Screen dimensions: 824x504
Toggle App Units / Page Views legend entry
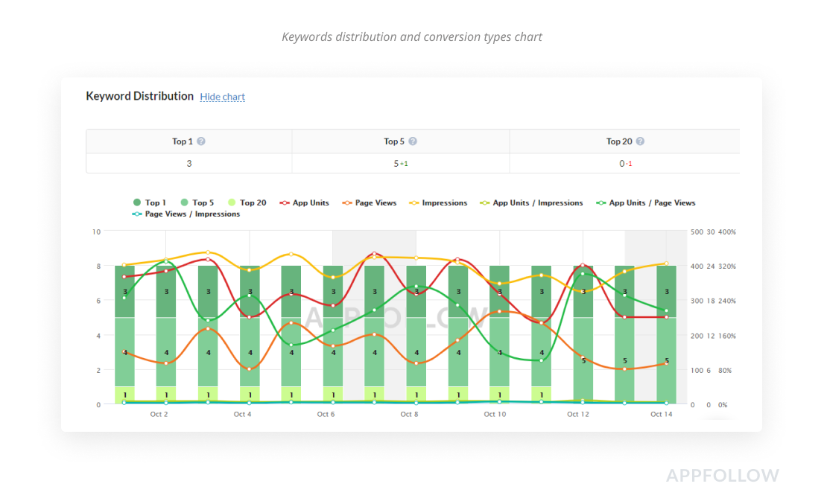(x=646, y=202)
